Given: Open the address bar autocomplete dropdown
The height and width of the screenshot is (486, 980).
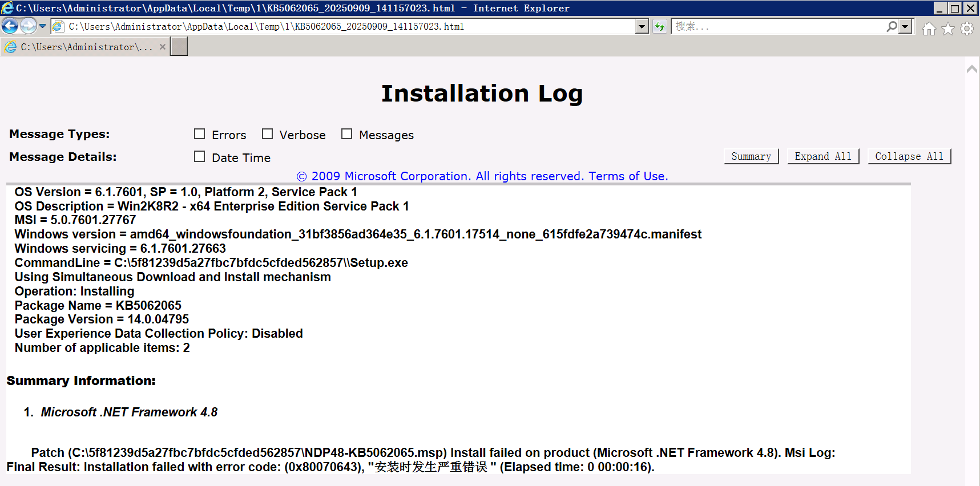Looking at the screenshot, I should [x=642, y=26].
